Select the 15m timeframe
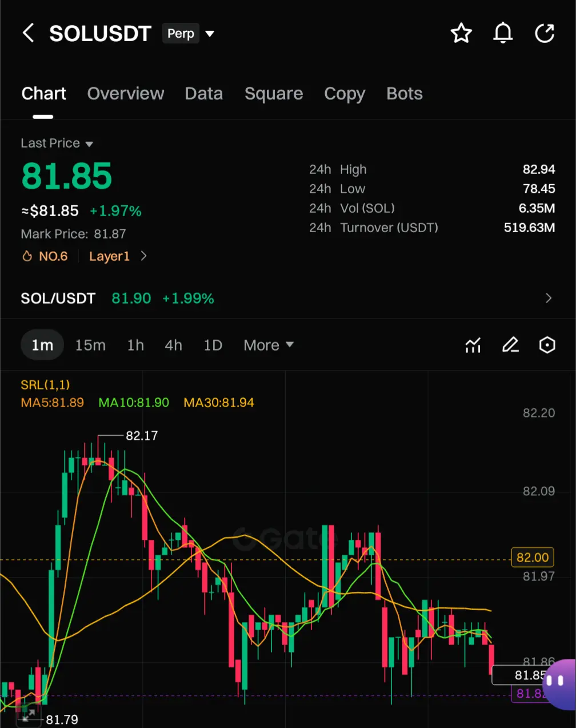This screenshot has height=728, width=576. (90, 345)
